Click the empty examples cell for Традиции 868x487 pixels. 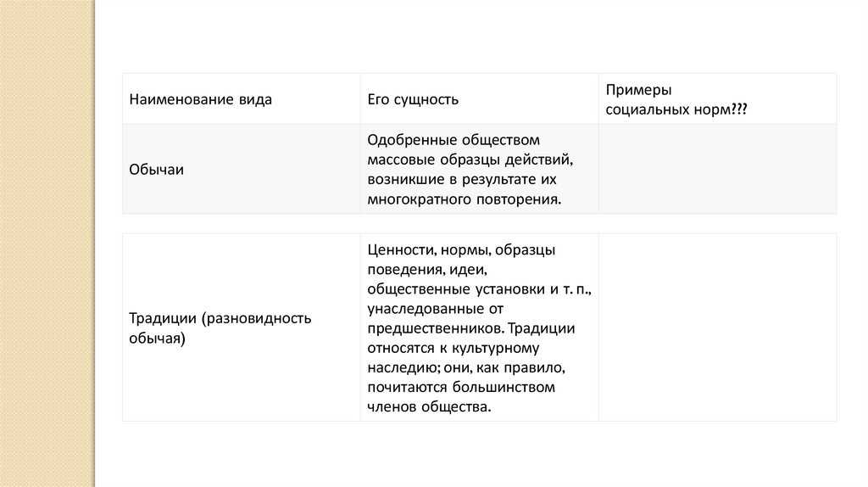pyautogui.click(x=717, y=327)
